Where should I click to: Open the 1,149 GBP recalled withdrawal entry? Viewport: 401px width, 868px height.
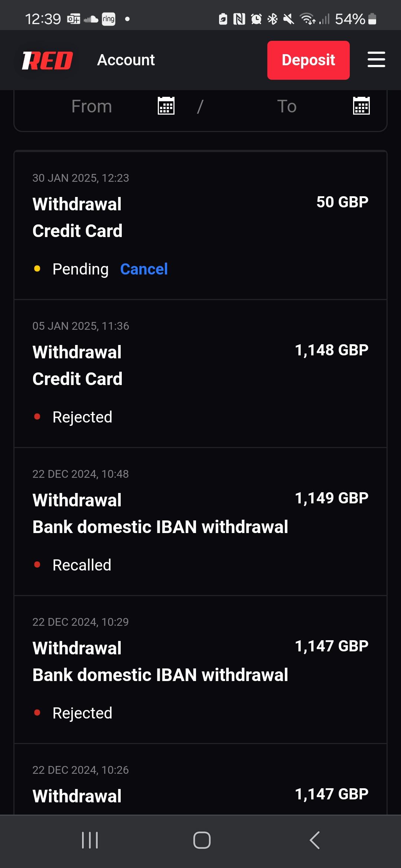tap(200, 521)
